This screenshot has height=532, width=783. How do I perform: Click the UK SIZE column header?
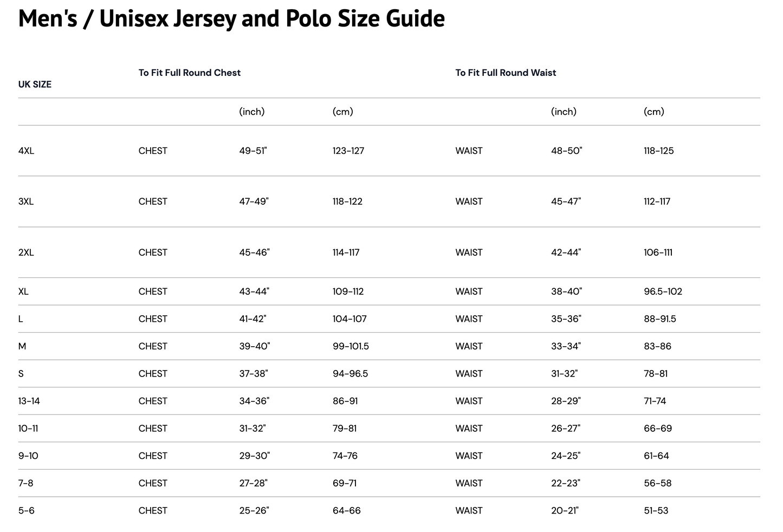(35, 85)
